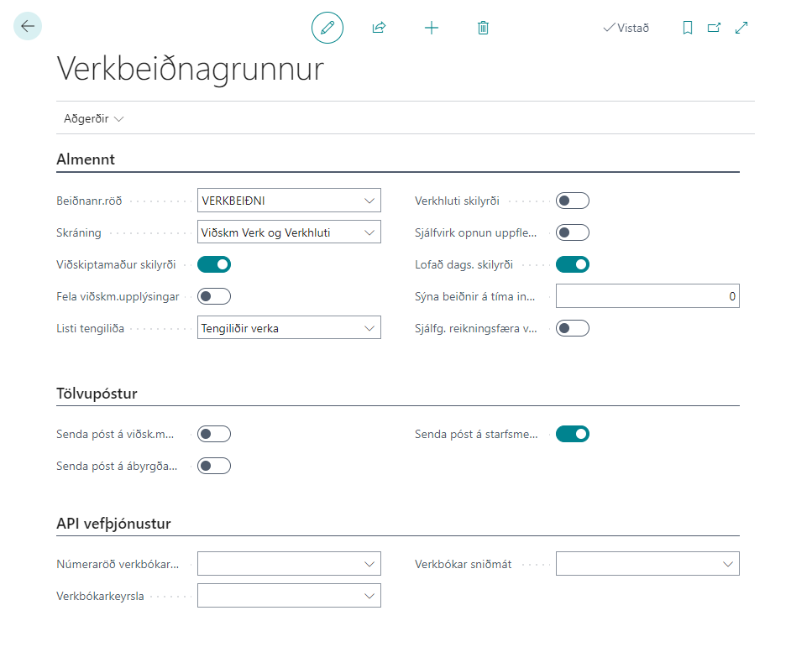Click the pencil edit icon
Image resolution: width=812 pixels, height=647 pixels.
(327, 28)
